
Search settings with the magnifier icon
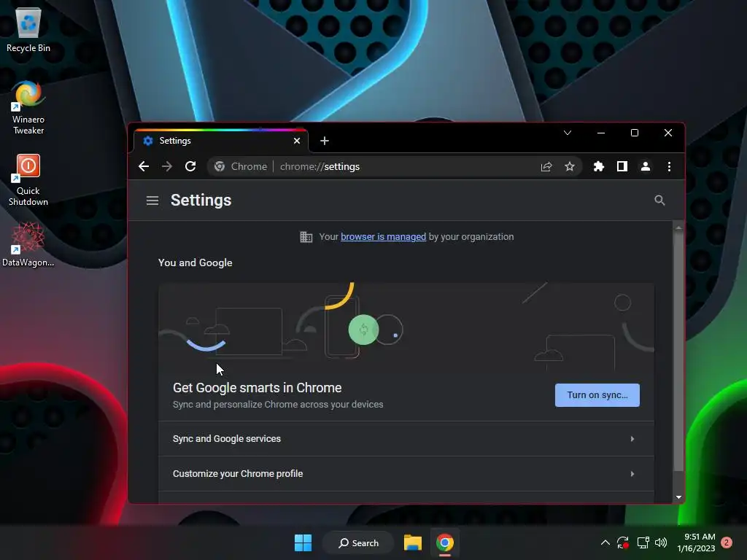(x=659, y=200)
